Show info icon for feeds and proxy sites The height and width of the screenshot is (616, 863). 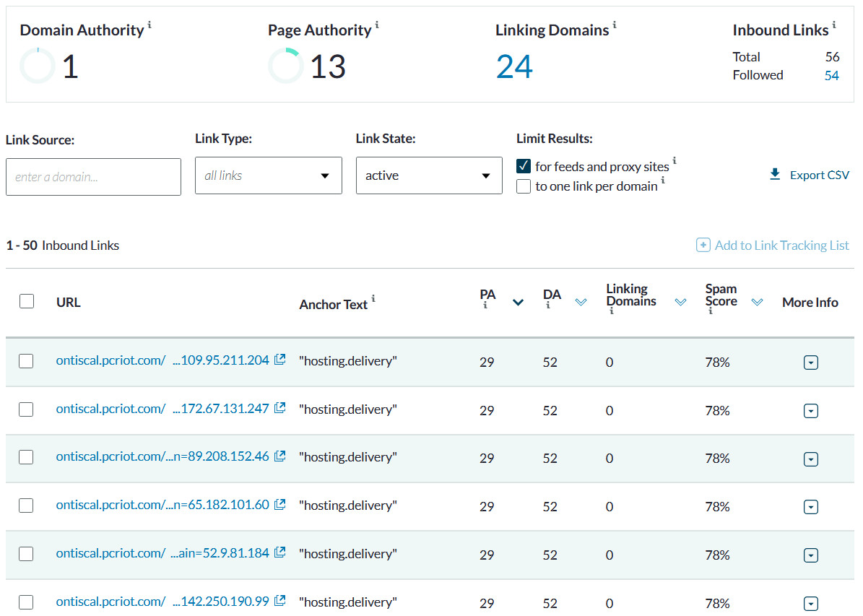point(675,160)
